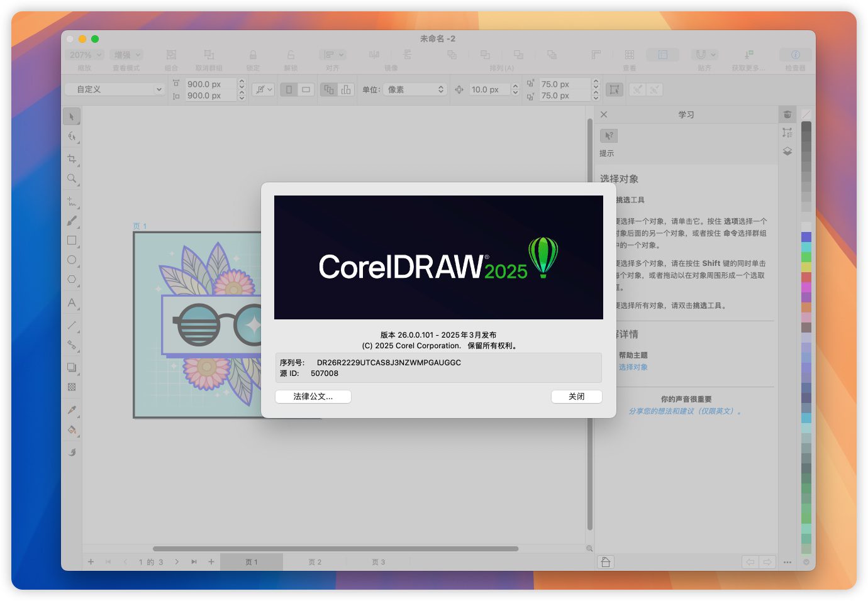Select the Ellipse tool
The height and width of the screenshot is (601, 868).
(72, 260)
